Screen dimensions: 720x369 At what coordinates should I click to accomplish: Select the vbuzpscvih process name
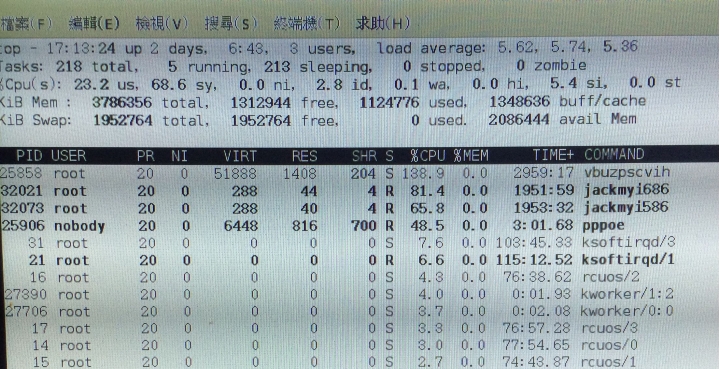[x=627, y=173]
